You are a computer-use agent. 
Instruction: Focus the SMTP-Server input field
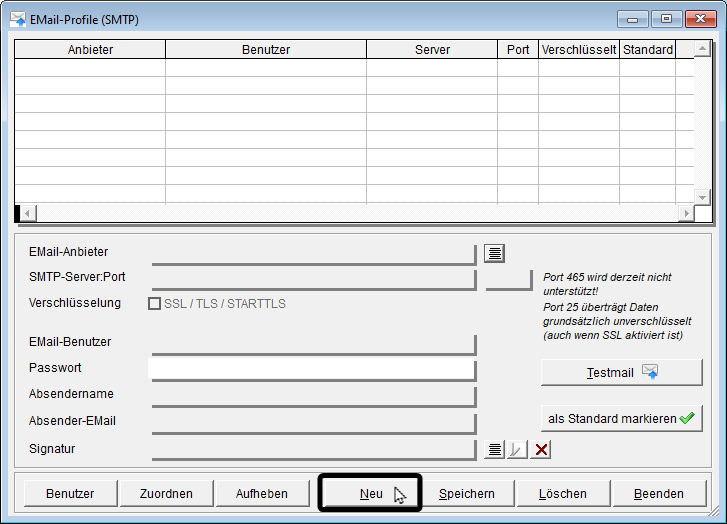tap(314, 279)
